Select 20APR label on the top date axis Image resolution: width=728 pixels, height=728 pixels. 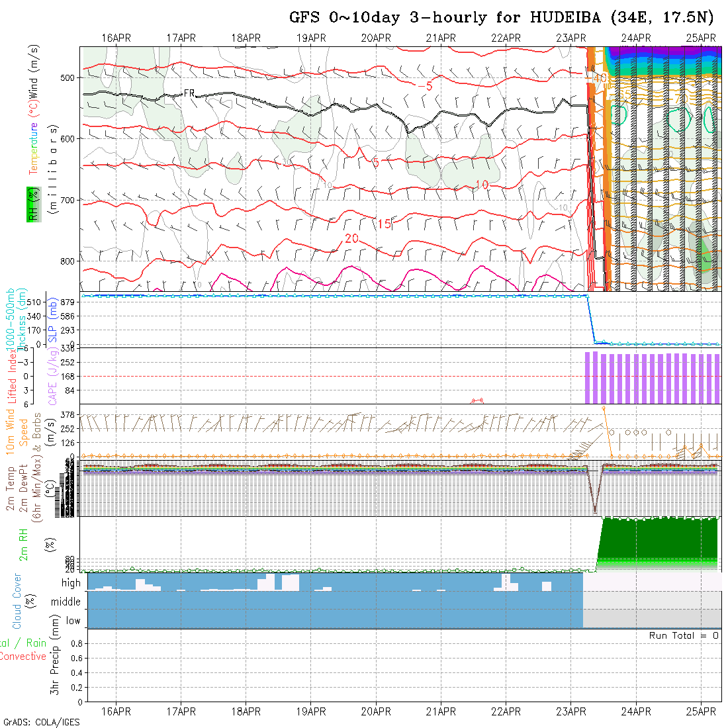(376, 38)
